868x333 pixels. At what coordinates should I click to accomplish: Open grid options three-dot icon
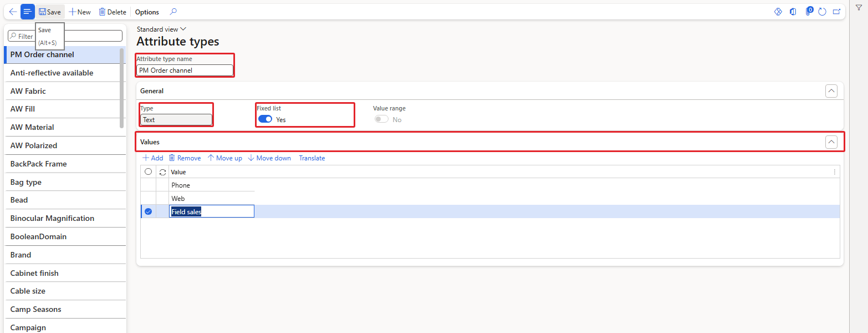coord(835,172)
